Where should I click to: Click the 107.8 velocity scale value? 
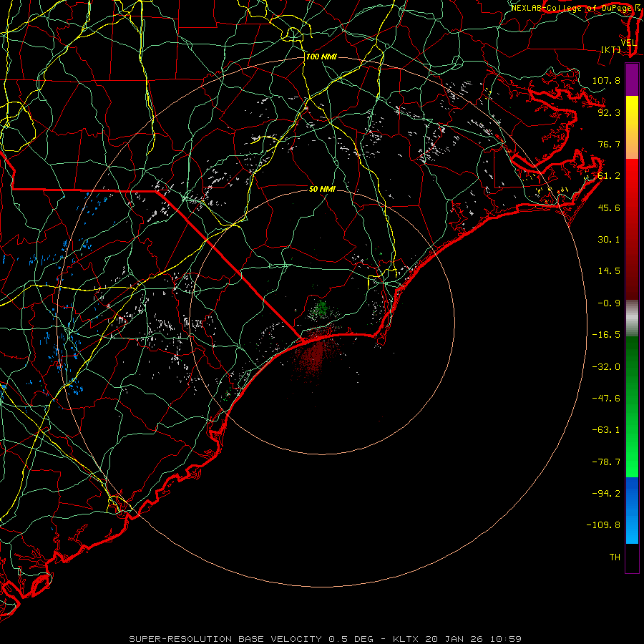click(x=606, y=80)
